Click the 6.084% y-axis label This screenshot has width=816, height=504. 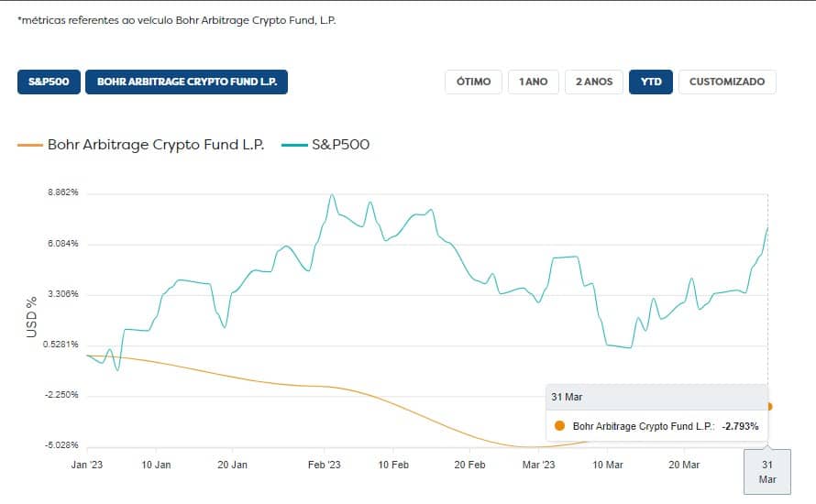63,244
